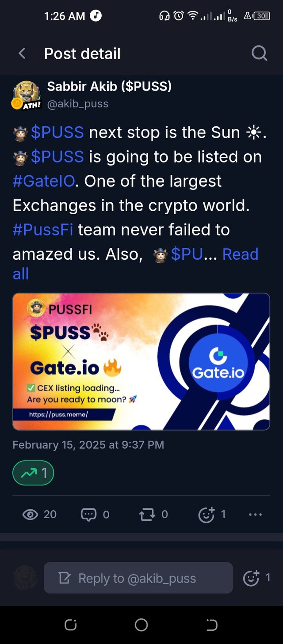Open search with the magnifier icon
This screenshot has height=644, width=283.
tap(259, 54)
